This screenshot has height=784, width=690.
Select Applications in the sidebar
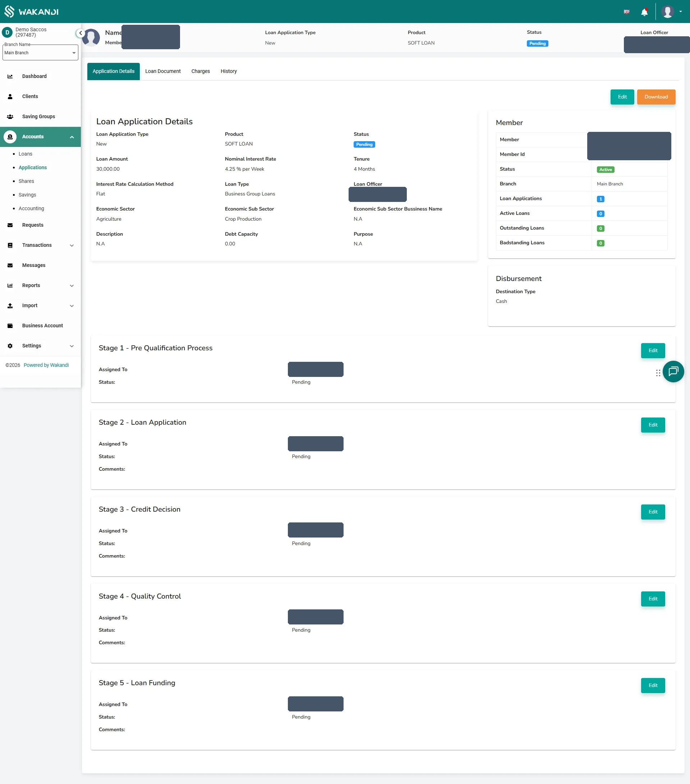33,168
